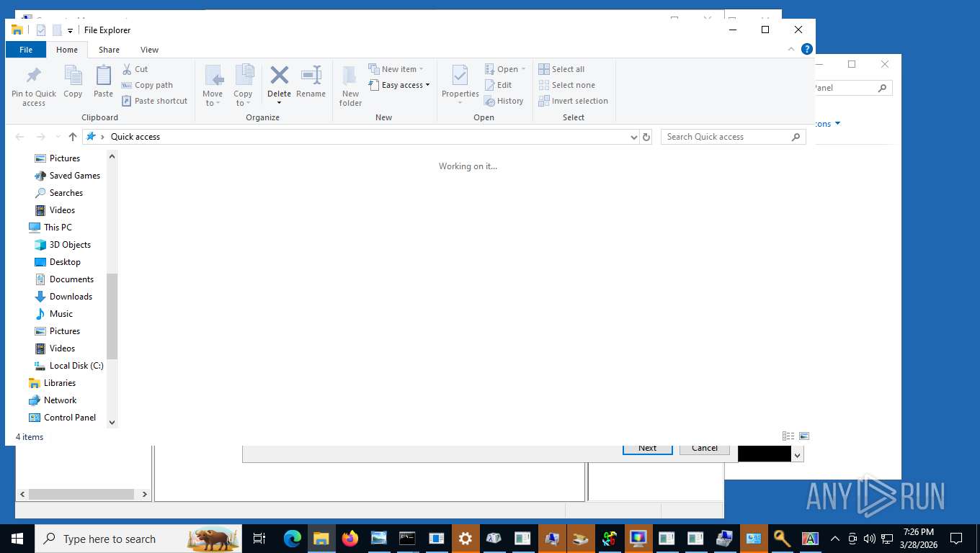Viewport: 980px width, 553px height.
Task: Click the Refresh button beside address bar
Action: 646,137
